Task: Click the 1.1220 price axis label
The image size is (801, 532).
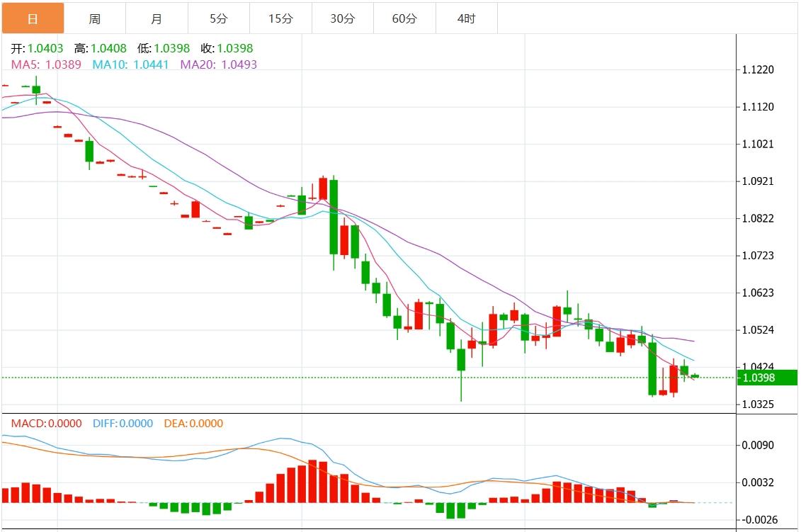Action: tap(758, 70)
